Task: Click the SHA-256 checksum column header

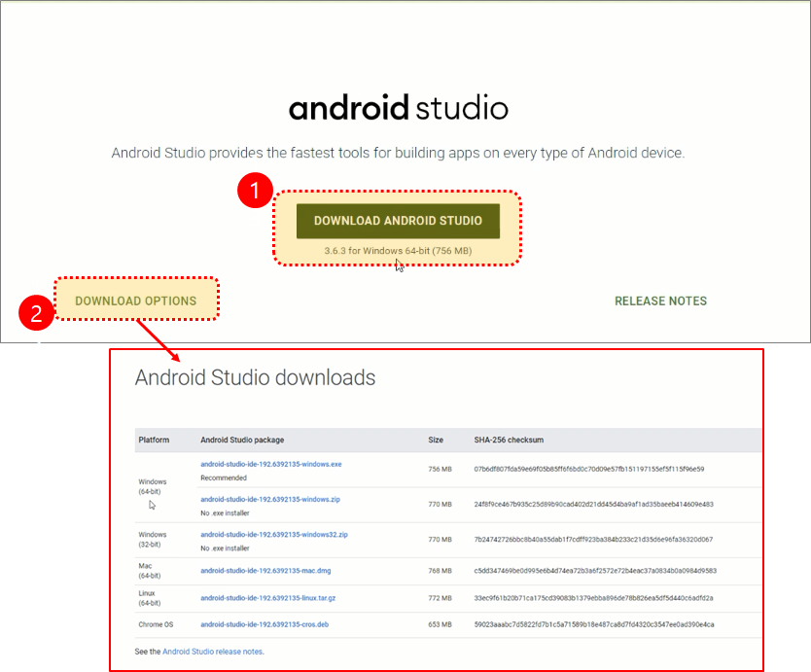Action: tap(509, 440)
